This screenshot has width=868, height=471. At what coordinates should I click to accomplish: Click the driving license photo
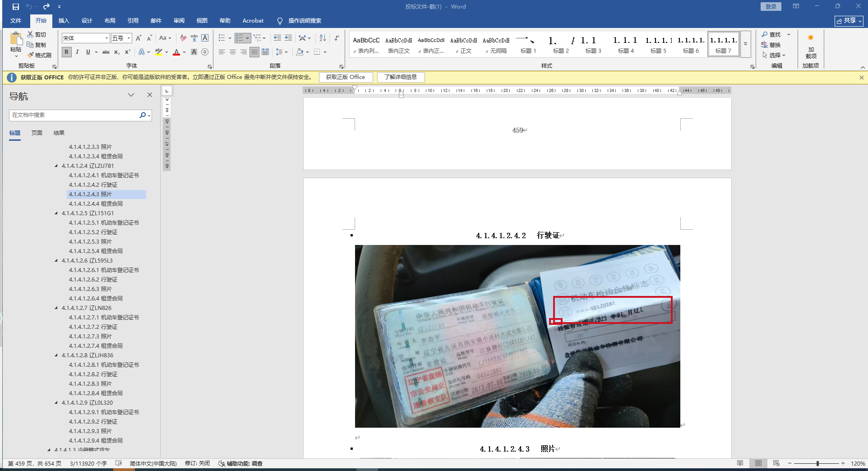[517, 336]
